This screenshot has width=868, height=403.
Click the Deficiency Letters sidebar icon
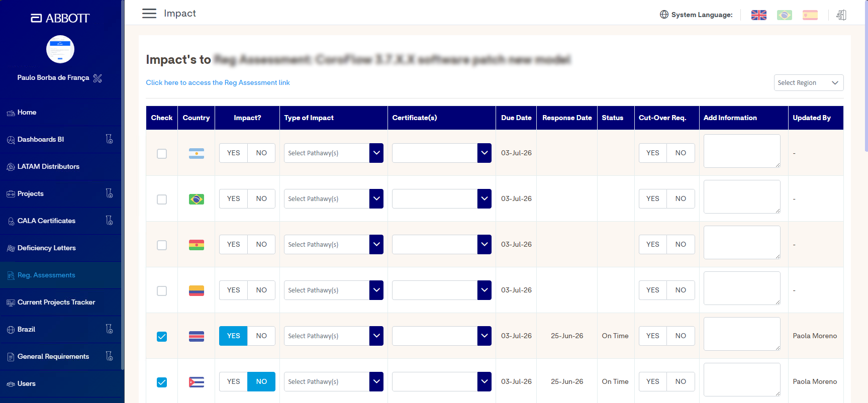[x=11, y=248]
